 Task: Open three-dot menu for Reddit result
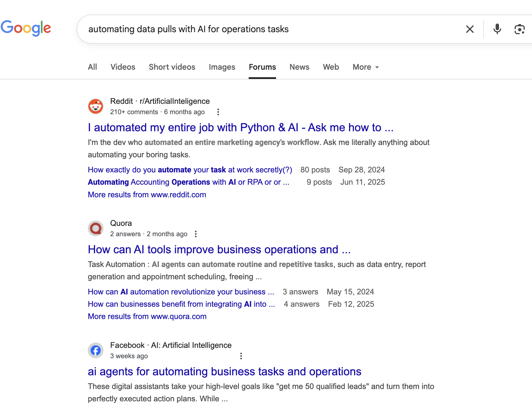coord(218,112)
